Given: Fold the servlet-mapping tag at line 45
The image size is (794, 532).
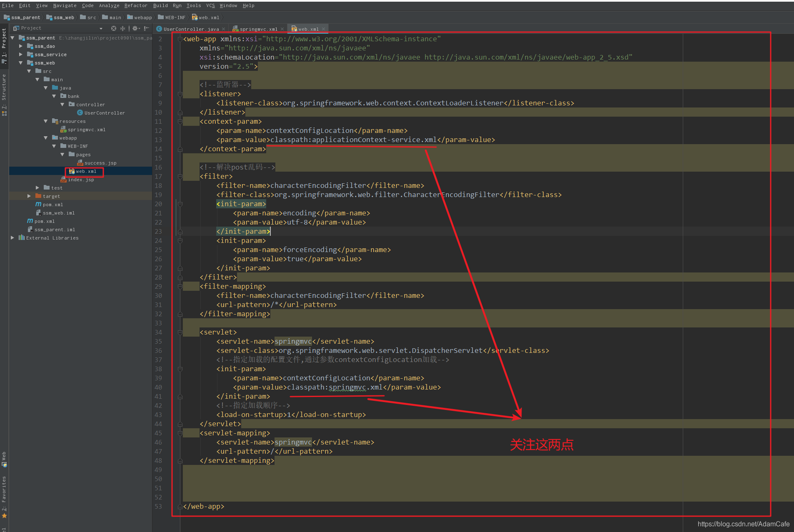Looking at the screenshot, I should point(180,433).
